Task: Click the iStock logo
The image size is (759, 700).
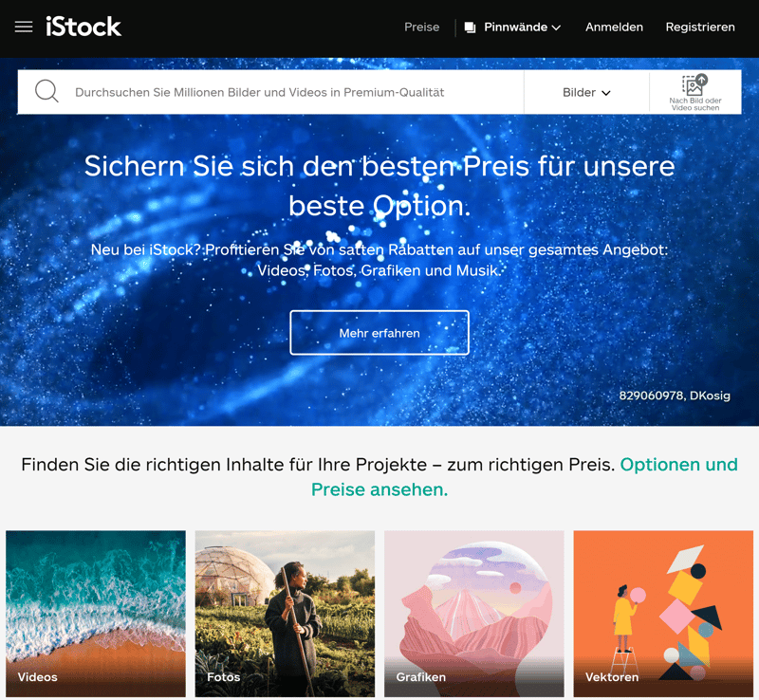Action: pos(83,27)
